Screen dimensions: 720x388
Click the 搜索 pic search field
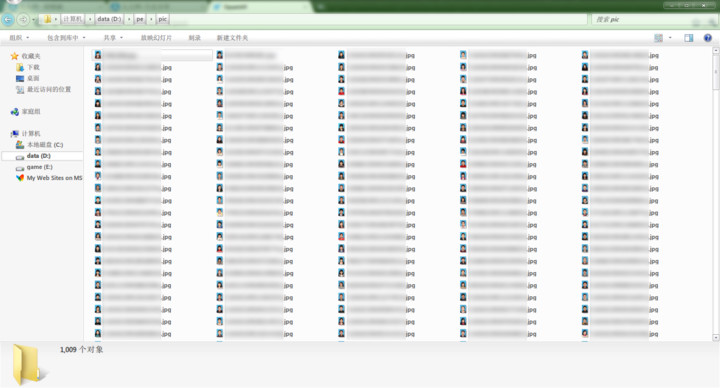click(x=652, y=19)
